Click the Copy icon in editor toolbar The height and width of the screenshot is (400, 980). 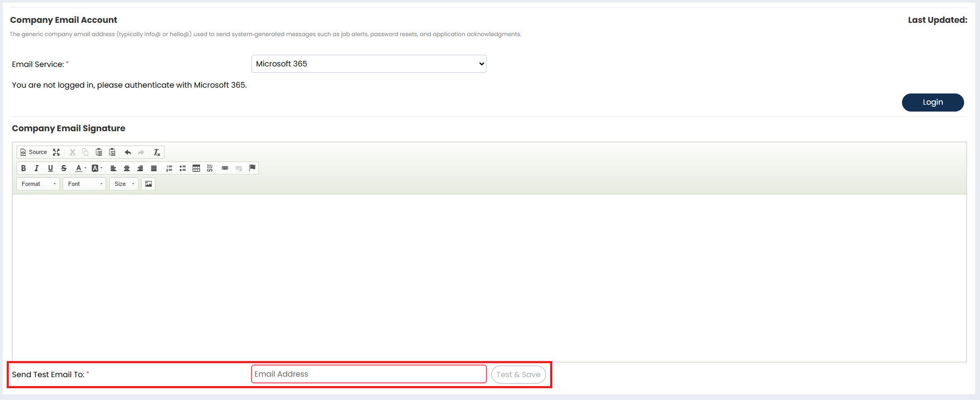click(85, 152)
